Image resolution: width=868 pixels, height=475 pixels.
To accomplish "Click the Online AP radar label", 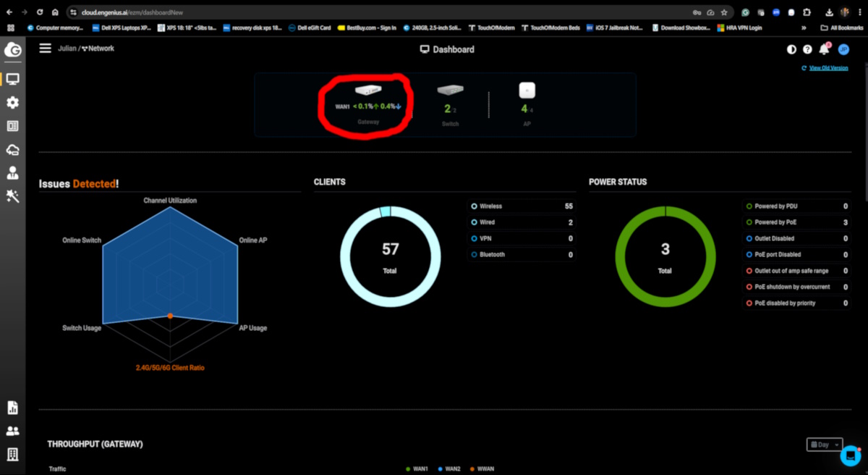I will tap(253, 240).
